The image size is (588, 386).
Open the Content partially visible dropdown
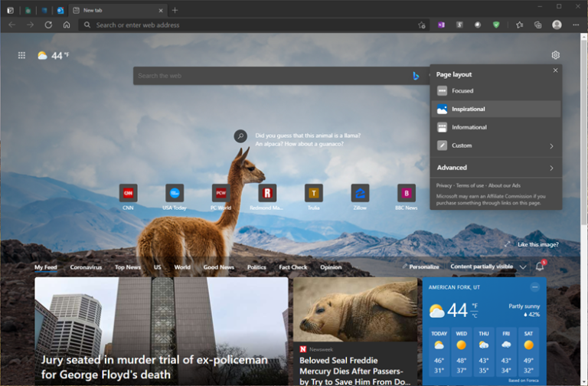488,267
